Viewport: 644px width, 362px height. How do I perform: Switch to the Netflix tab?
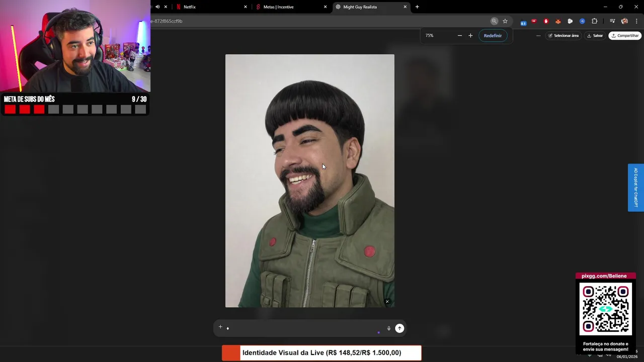pos(211,7)
